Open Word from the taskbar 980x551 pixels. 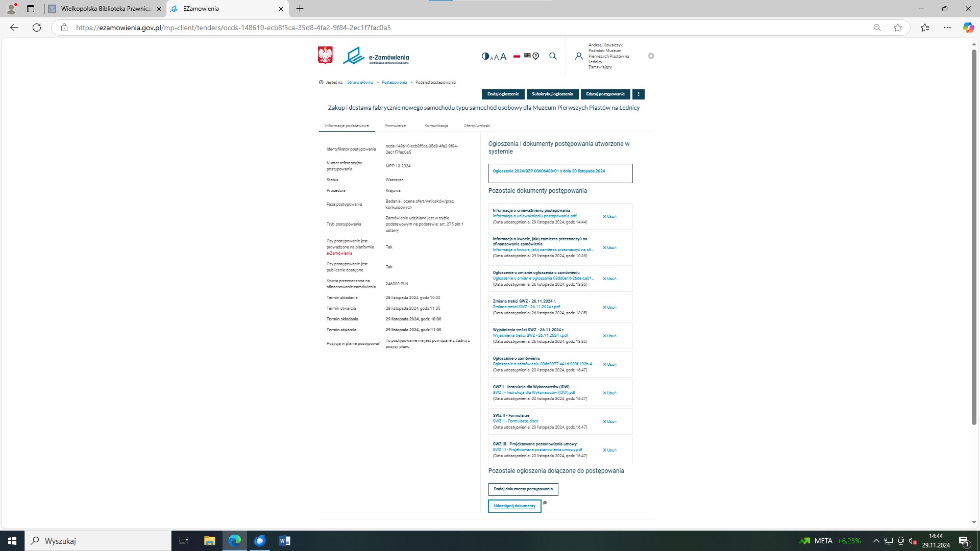285,541
